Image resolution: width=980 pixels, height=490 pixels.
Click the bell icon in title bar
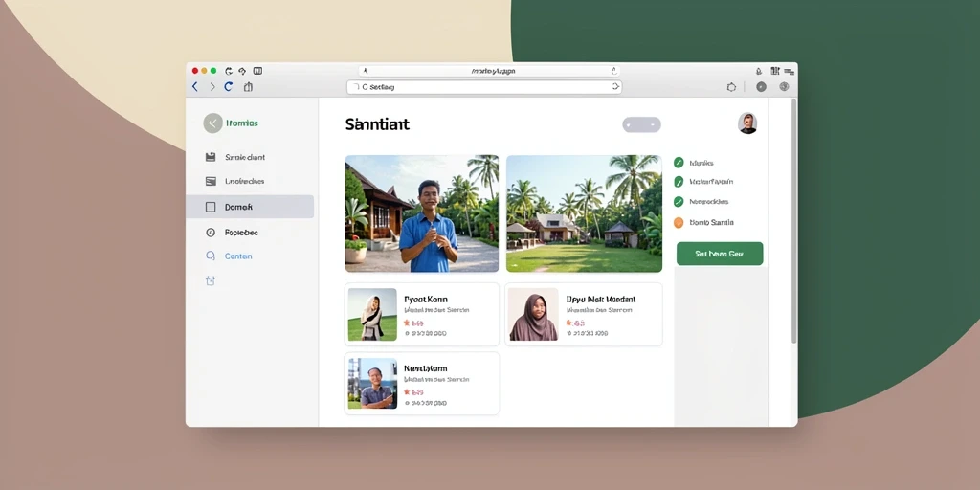point(759,71)
